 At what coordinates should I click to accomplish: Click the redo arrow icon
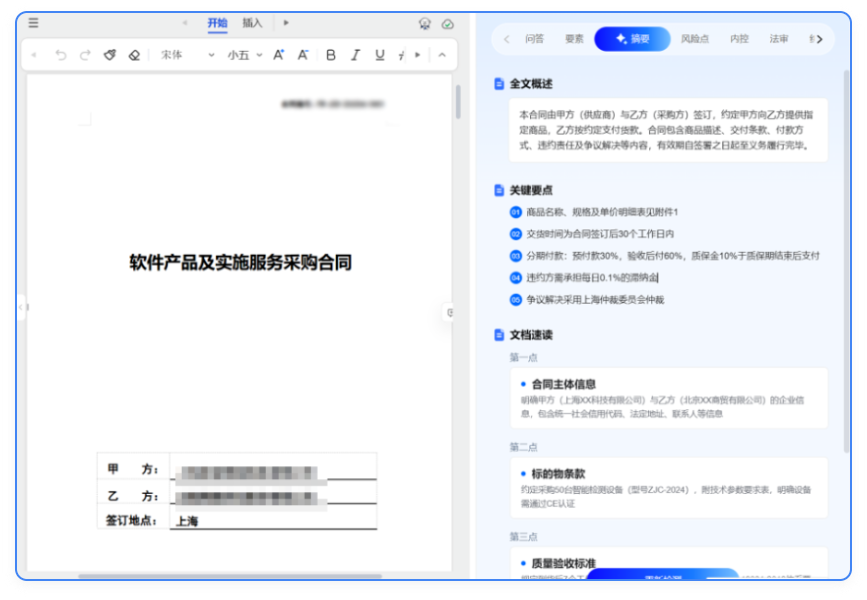85,55
